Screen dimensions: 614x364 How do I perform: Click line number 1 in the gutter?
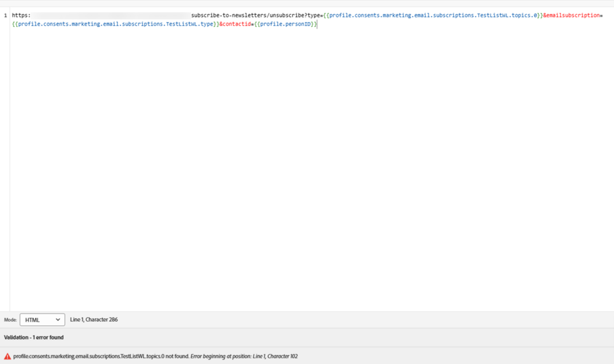pyautogui.click(x=6, y=15)
